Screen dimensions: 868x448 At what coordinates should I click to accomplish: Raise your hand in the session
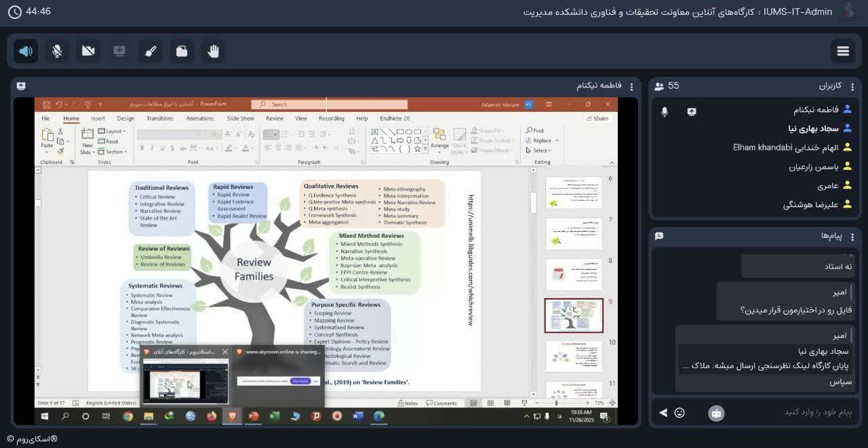[213, 52]
